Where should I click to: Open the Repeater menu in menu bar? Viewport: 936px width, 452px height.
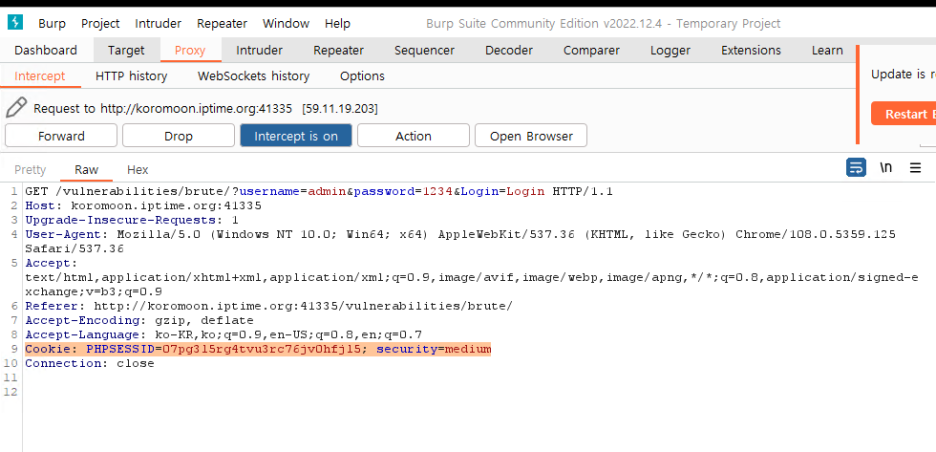coord(222,24)
